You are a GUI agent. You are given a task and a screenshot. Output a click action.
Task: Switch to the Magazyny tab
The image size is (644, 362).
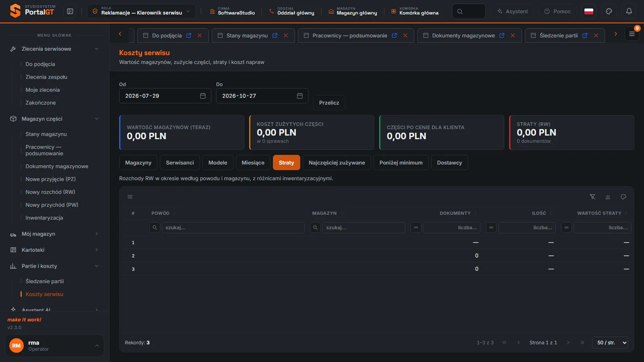pos(138,162)
